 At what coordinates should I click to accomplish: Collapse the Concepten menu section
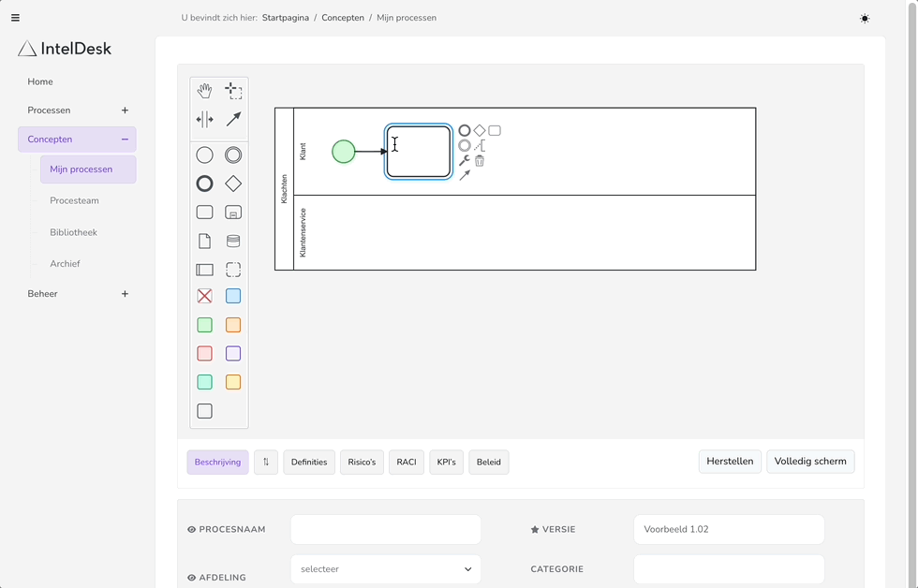[x=125, y=140]
